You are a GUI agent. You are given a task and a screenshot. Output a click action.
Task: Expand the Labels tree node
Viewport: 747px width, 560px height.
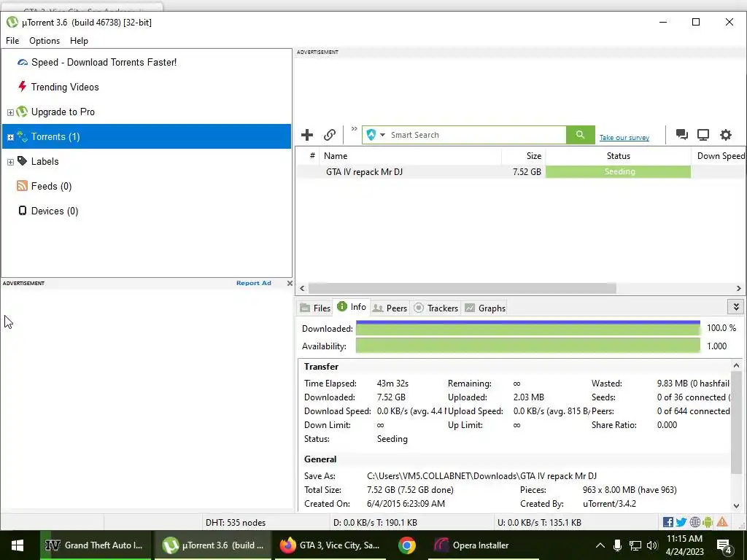click(10, 163)
